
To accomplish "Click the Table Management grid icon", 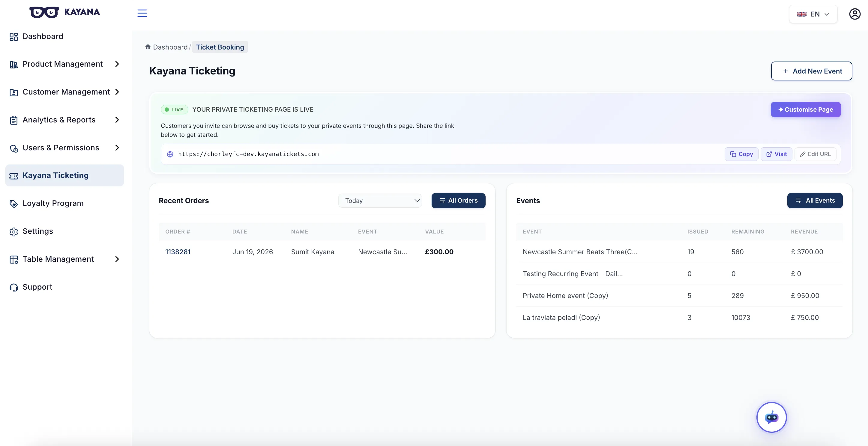I will (14, 260).
